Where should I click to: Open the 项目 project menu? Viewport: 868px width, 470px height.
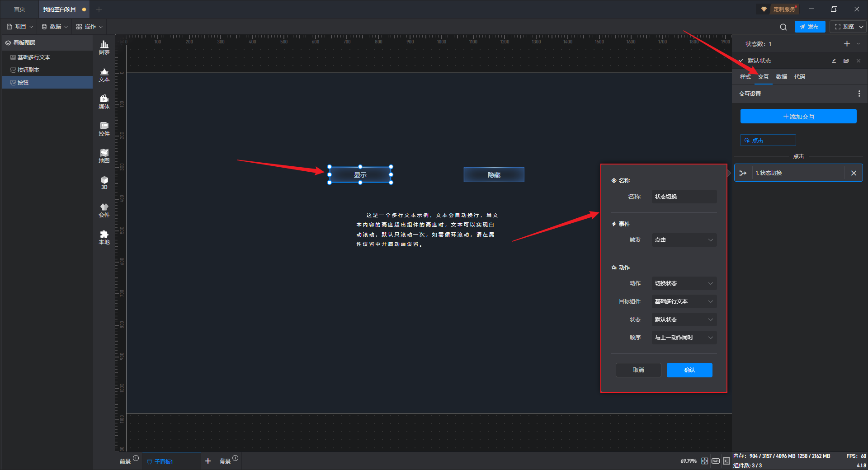click(x=20, y=27)
